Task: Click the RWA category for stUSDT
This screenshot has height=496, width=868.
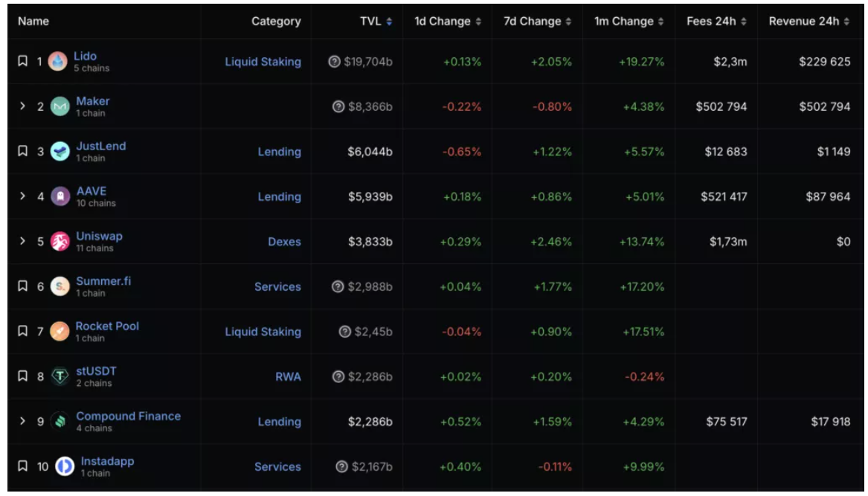Action: click(x=288, y=377)
